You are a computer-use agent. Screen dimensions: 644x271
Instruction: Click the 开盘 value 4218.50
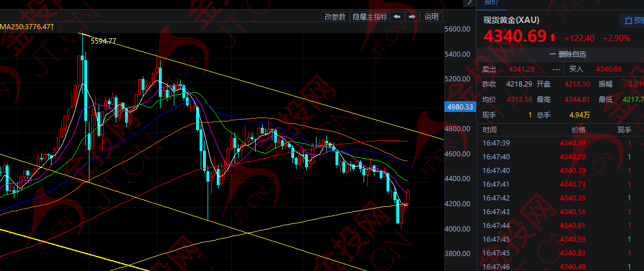[x=577, y=84]
